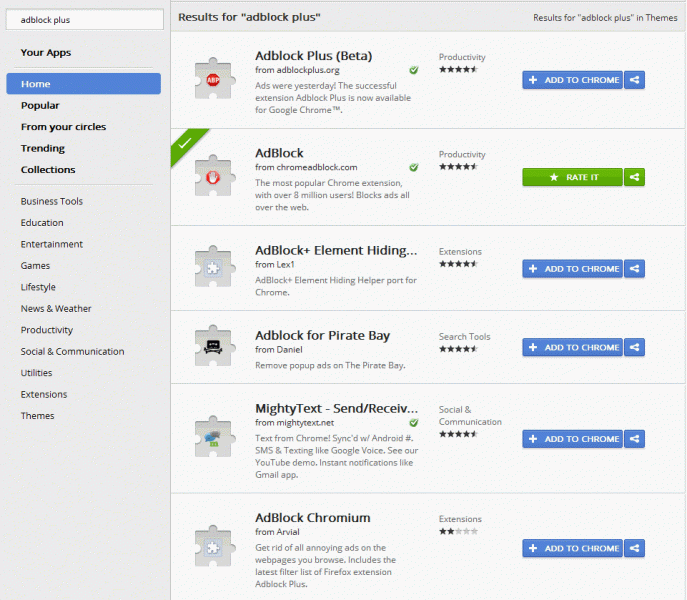Open Results for "adblock plus" in Themes
The width and height of the screenshot is (687, 600).
(605, 18)
